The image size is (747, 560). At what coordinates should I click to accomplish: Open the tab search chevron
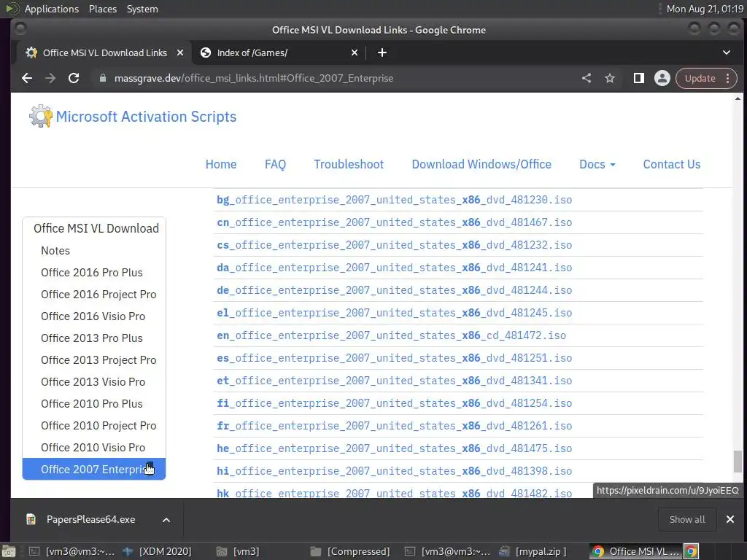click(x=727, y=52)
